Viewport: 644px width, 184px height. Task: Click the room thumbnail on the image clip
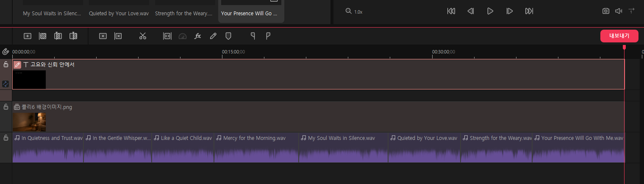[x=29, y=122]
